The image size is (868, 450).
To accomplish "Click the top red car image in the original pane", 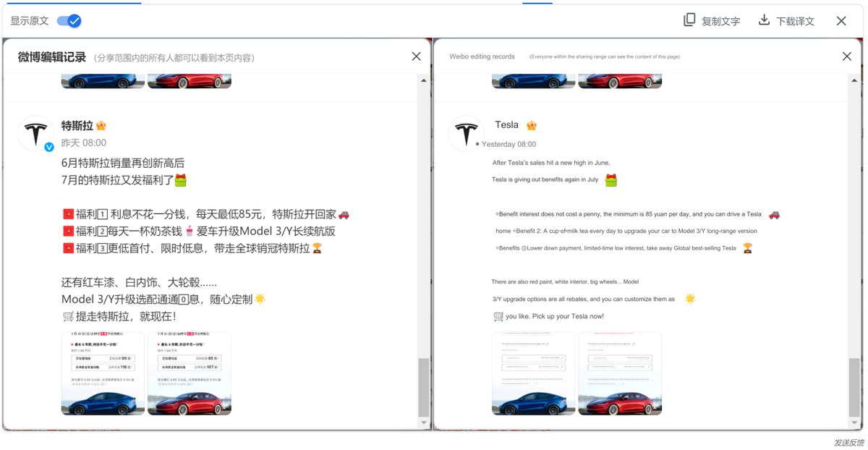I will pyautogui.click(x=190, y=81).
